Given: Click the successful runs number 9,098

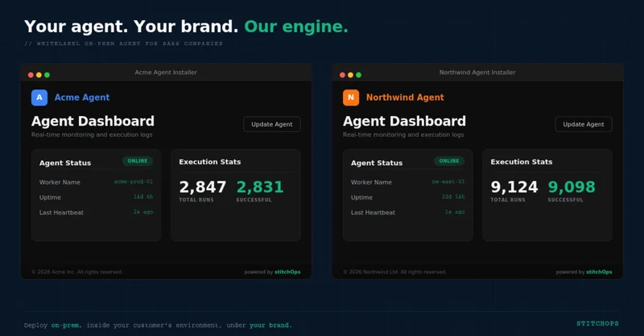Looking at the screenshot, I should coord(572,187).
